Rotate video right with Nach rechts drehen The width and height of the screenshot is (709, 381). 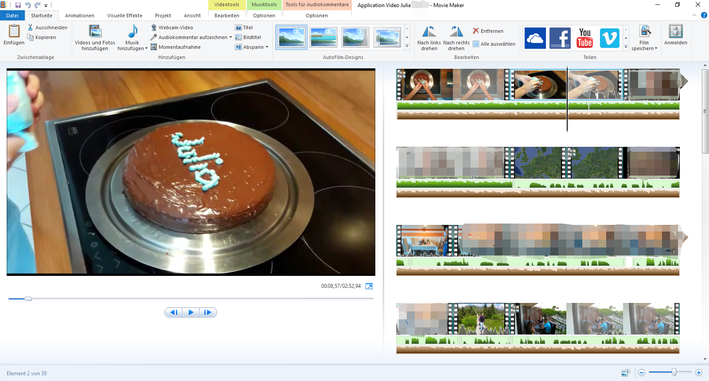click(456, 38)
